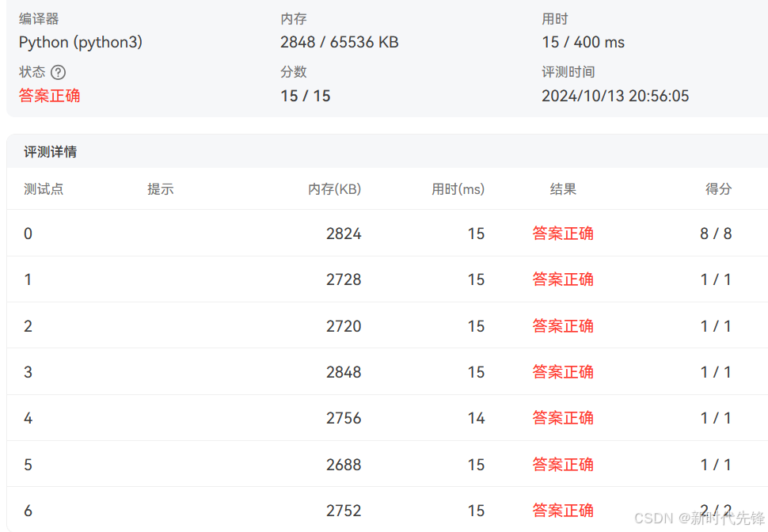768x532 pixels.
Task: Click 答案正确 result for test point 6
Action: pos(563,511)
